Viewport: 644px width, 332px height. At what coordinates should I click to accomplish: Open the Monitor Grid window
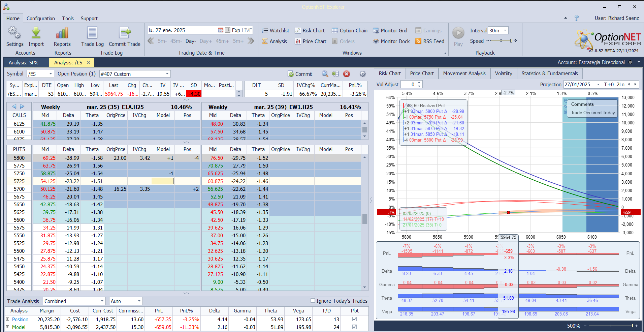point(390,31)
